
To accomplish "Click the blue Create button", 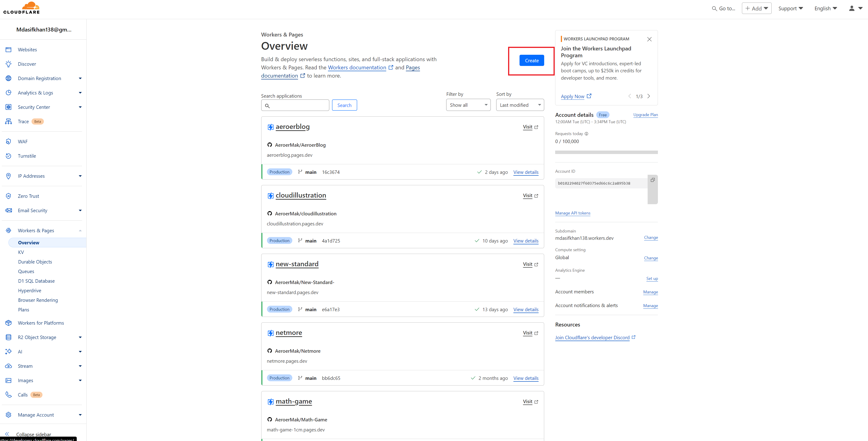I will pos(532,61).
